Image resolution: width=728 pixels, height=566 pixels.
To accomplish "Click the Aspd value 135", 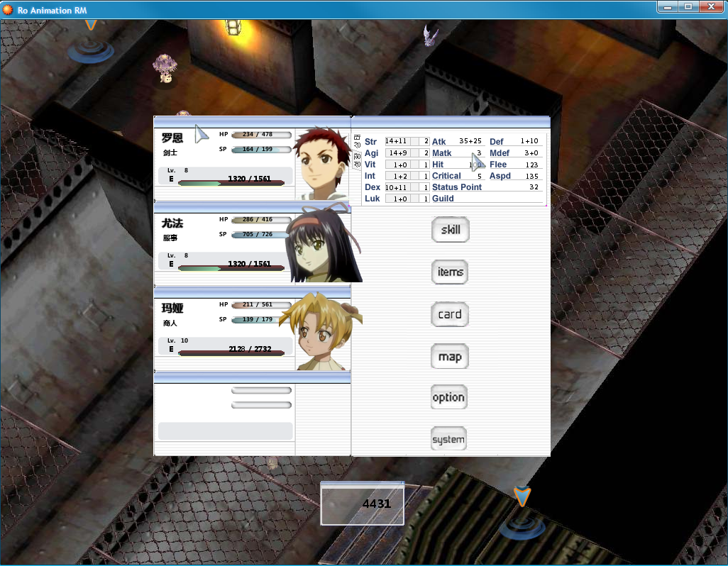I will [x=531, y=177].
